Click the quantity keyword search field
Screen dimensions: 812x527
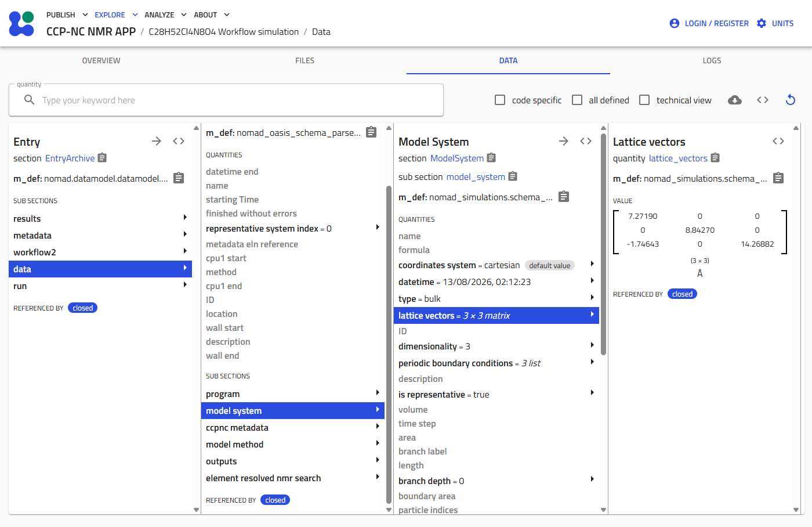pos(226,100)
